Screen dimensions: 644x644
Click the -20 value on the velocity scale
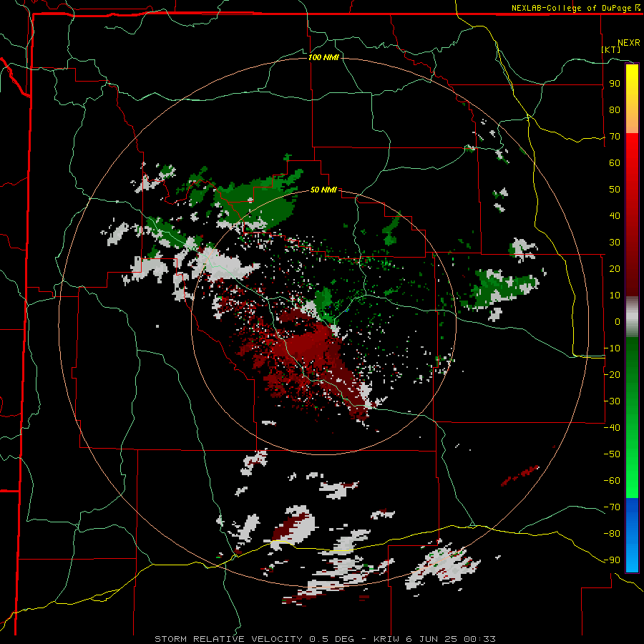[612, 374]
